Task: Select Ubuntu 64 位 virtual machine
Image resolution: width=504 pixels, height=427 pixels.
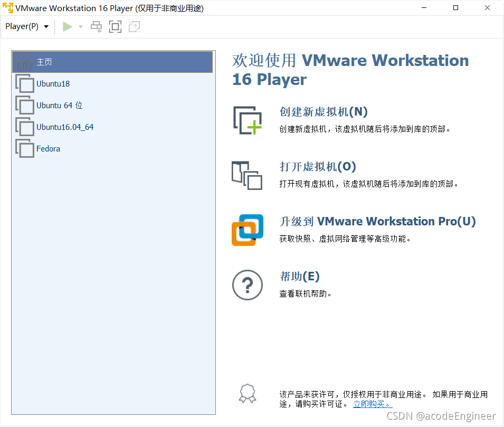Action: point(112,106)
